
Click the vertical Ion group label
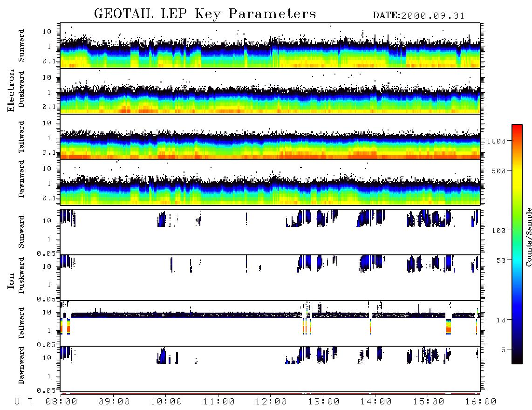[11, 280]
